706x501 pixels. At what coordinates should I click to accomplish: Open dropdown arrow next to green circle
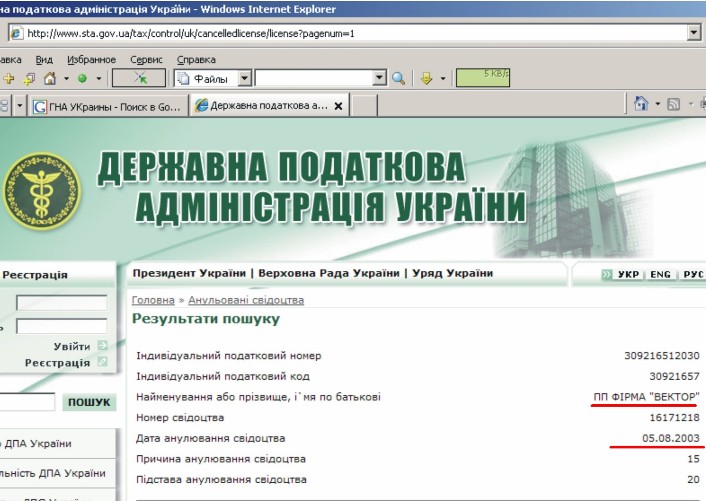[99, 79]
